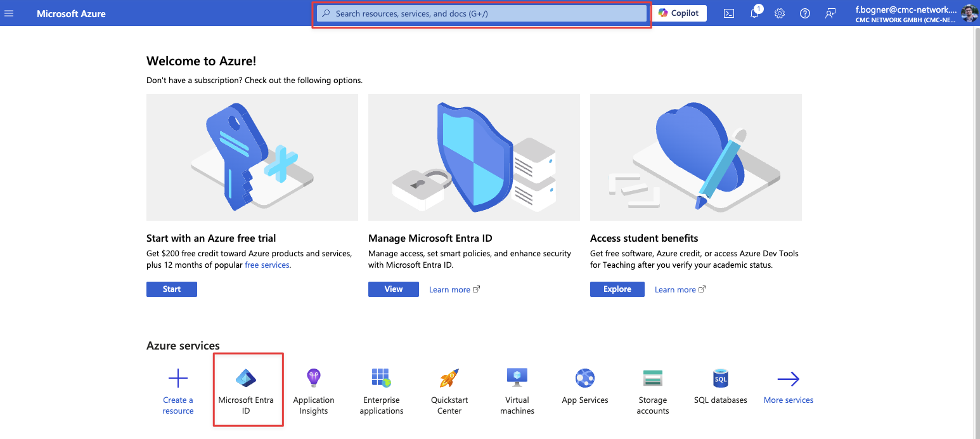
Task: Open Enterprise applications service
Action: pos(381,391)
